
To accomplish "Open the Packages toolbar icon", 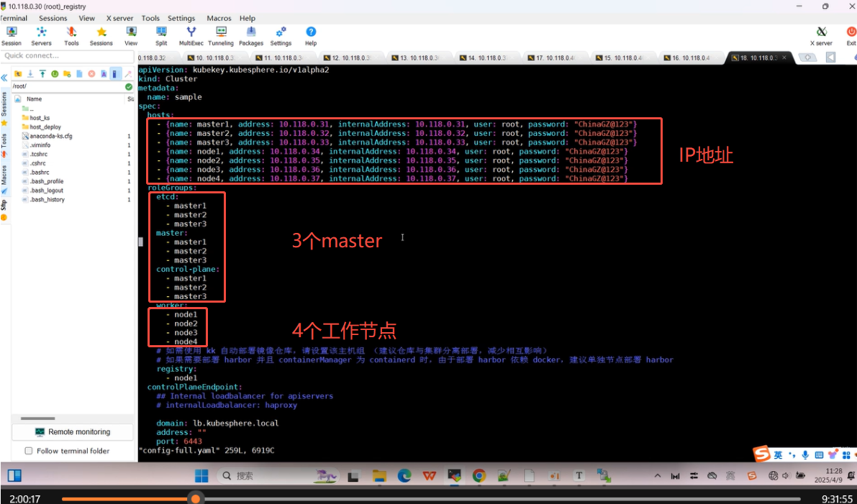I will tap(250, 33).
